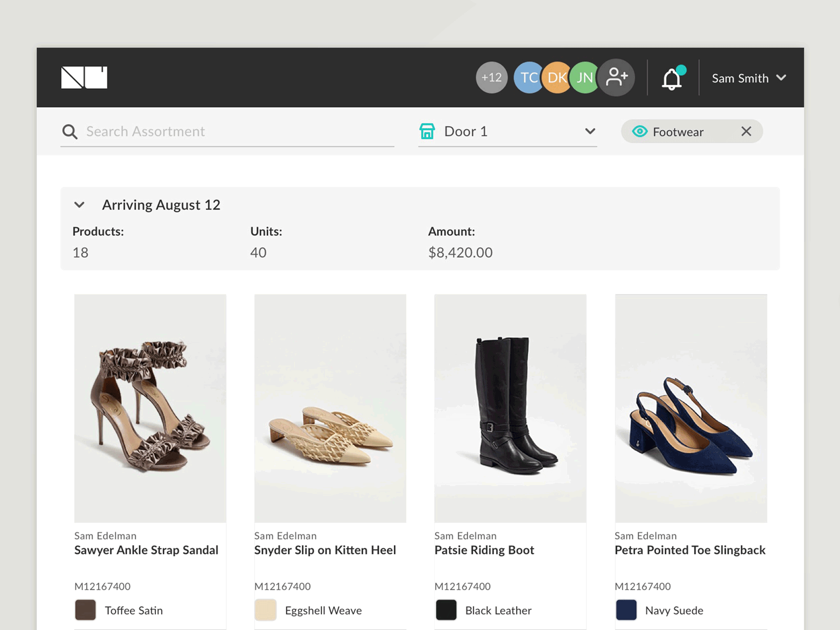Select the Toffee Satin color swatch
Image resolution: width=840 pixels, height=630 pixels.
pos(86,610)
